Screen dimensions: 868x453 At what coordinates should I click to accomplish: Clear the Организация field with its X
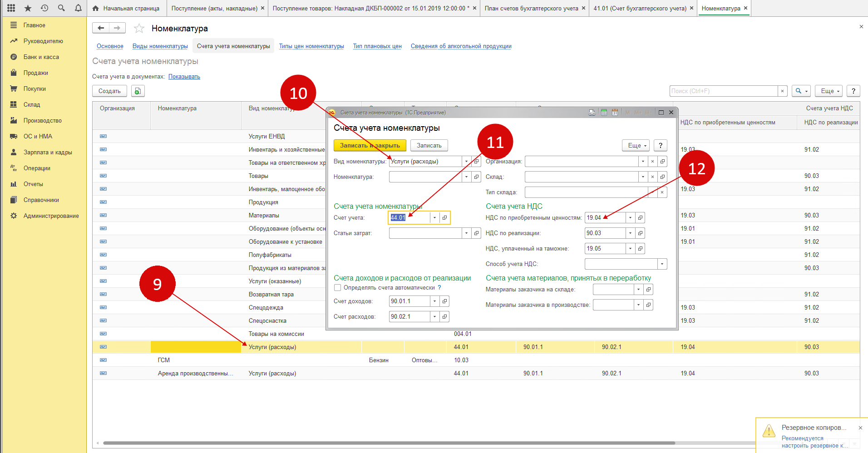coord(652,162)
